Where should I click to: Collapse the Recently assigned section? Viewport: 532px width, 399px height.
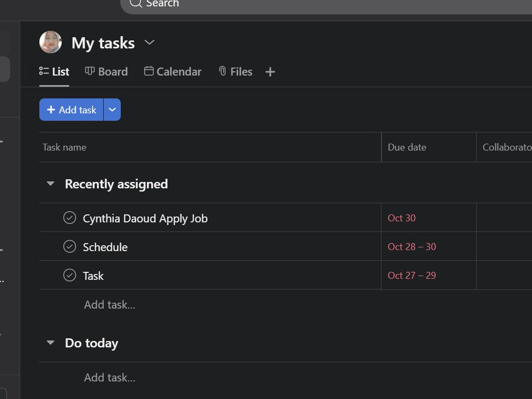pyautogui.click(x=51, y=184)
